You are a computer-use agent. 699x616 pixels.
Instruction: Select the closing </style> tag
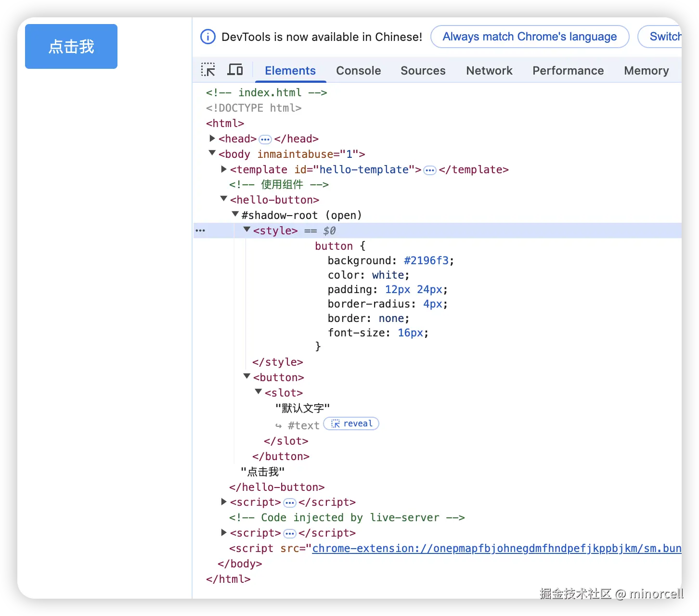[x=278, y=362]
